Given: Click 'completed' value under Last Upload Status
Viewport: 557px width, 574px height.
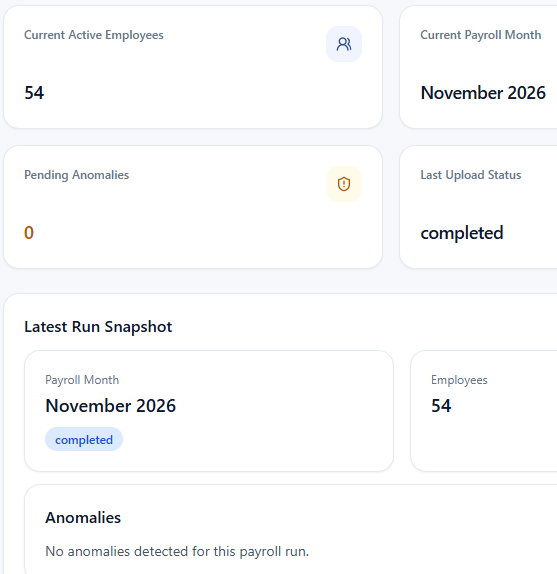Looking at the screenshot, I should click(462, 233).
